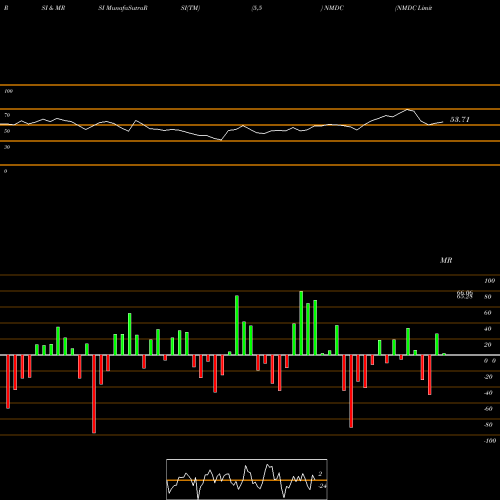Image resolution: width=500 pixels, height=500 pixels.
Task: Click the deepest red MR histogram bar
Action: [x=94, y=394]
